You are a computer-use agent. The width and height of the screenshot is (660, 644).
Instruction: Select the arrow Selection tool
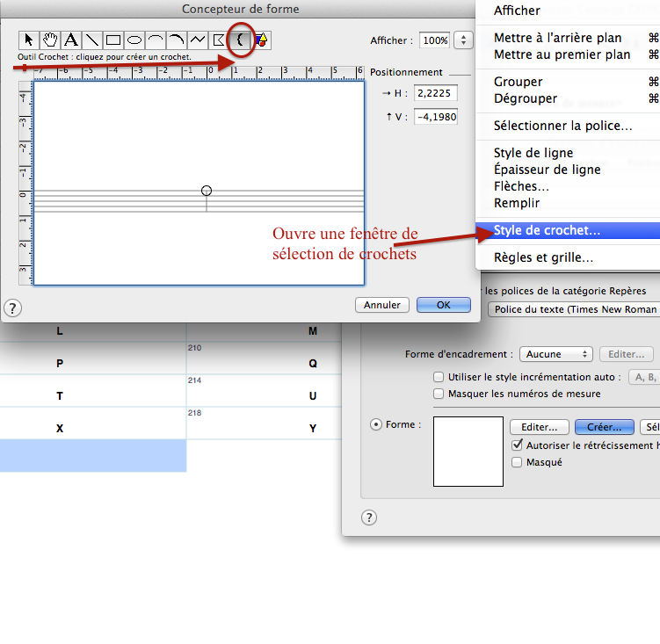point(29,40)
